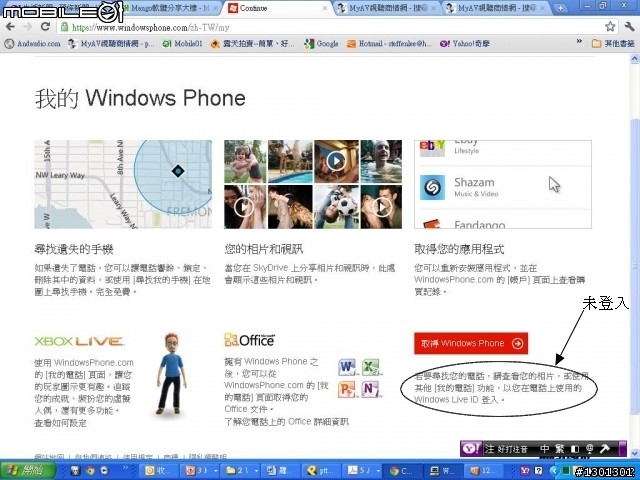Screen dimensions: 640x480
Task: Toggle half/full width on IME bar
Action: [575, 449]
